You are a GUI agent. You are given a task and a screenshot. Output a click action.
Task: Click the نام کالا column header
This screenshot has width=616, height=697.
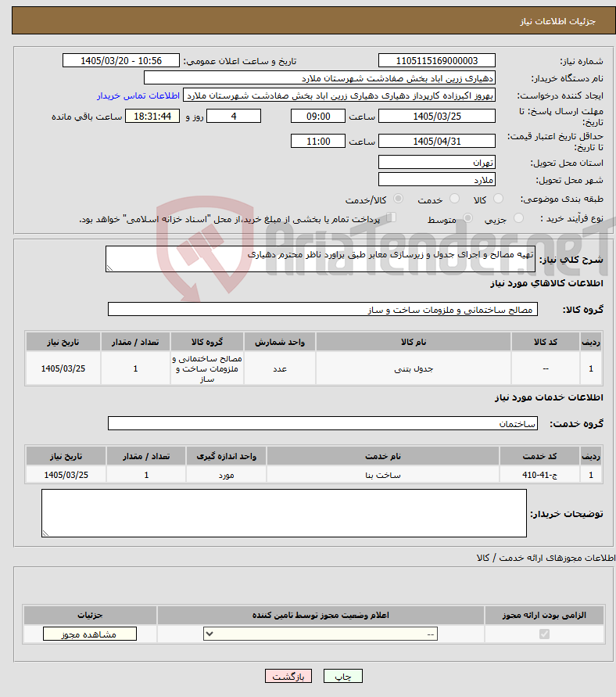point(413,342)
